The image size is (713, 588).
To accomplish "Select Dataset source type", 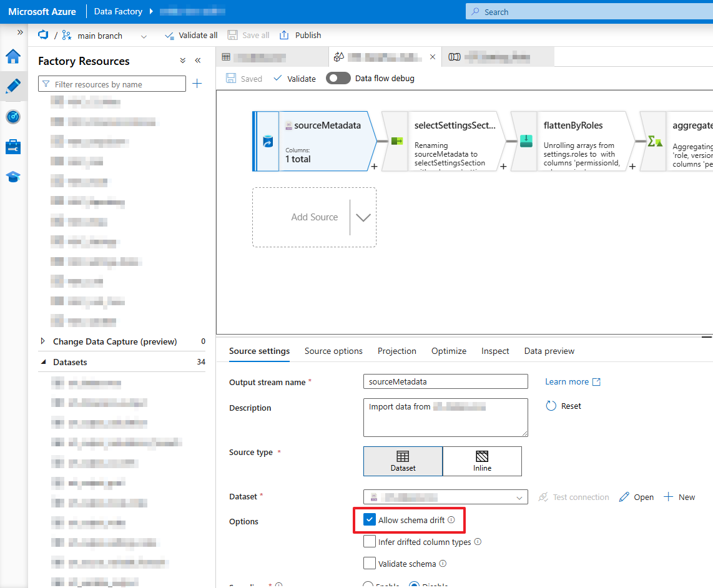I will tap(403, 461).
